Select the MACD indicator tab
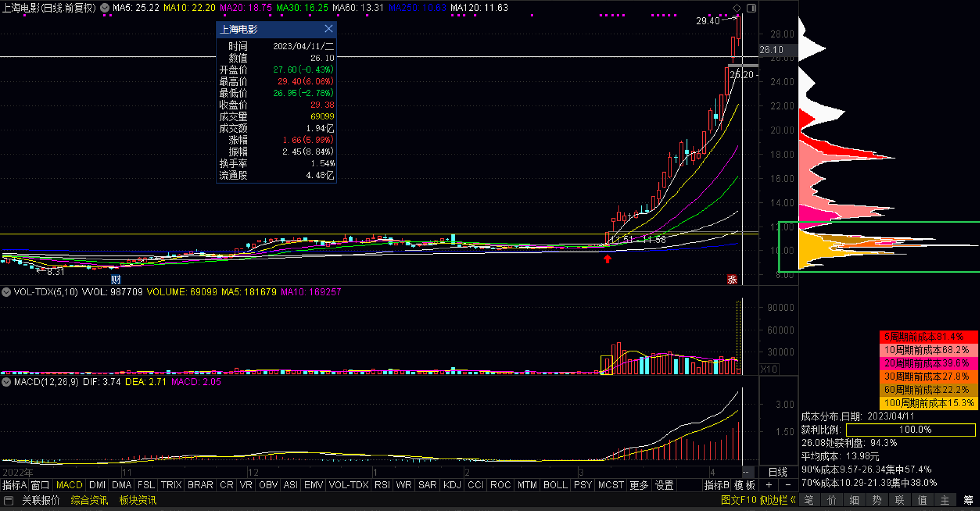This screenshot has height=511, width=980. (x=69, y=485)
